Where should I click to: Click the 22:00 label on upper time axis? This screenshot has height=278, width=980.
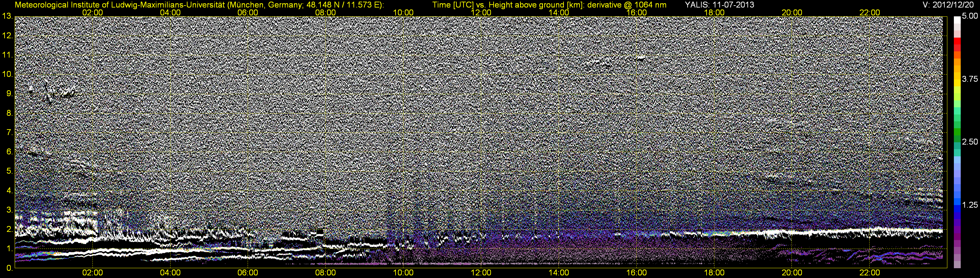tap(870, 12)
